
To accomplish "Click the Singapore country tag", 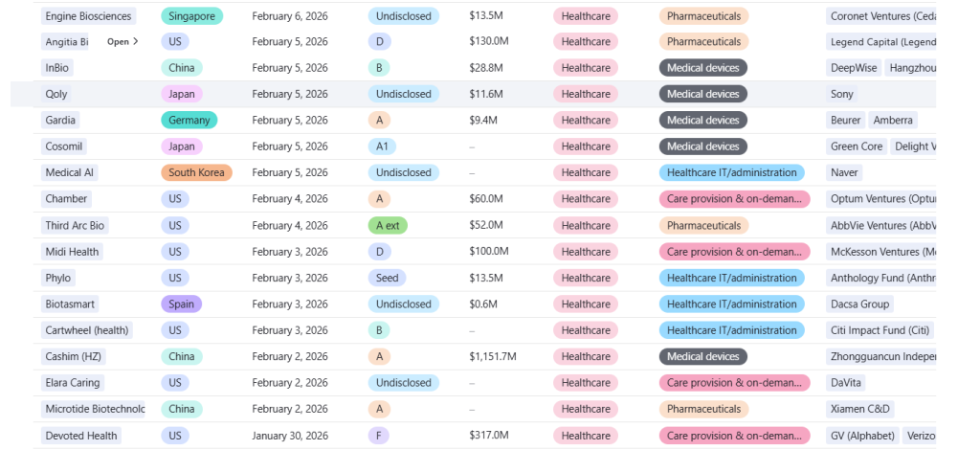I will [191, 16].
